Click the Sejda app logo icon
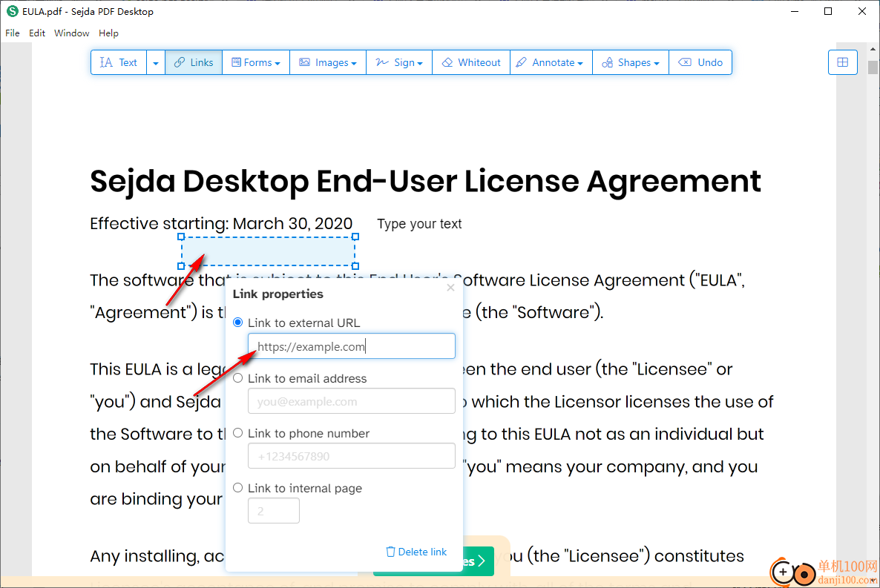The image size is (880, 588). coord(12,11)
